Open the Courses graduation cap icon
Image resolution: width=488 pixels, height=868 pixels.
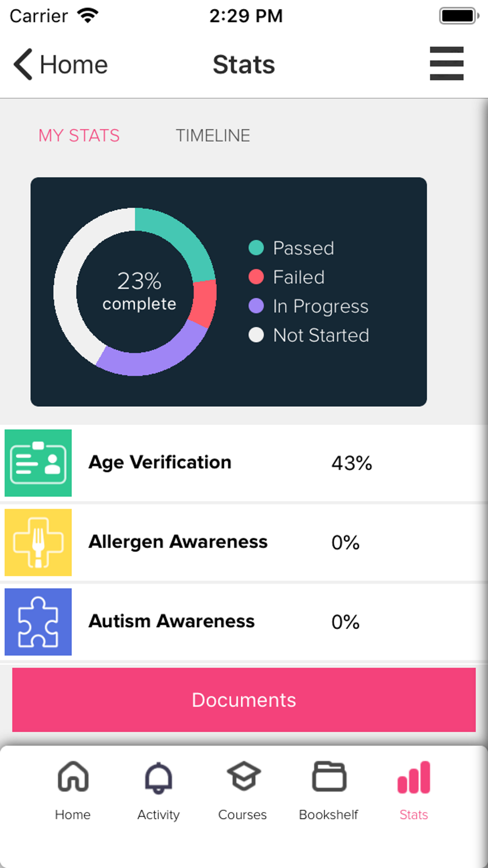pyautogui.click(x=244, y=776)
